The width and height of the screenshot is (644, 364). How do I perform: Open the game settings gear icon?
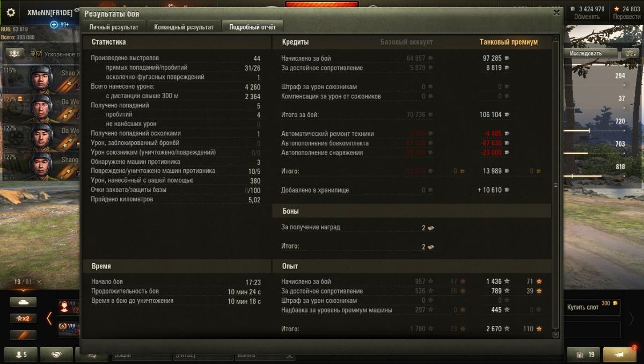coord(11,12)
